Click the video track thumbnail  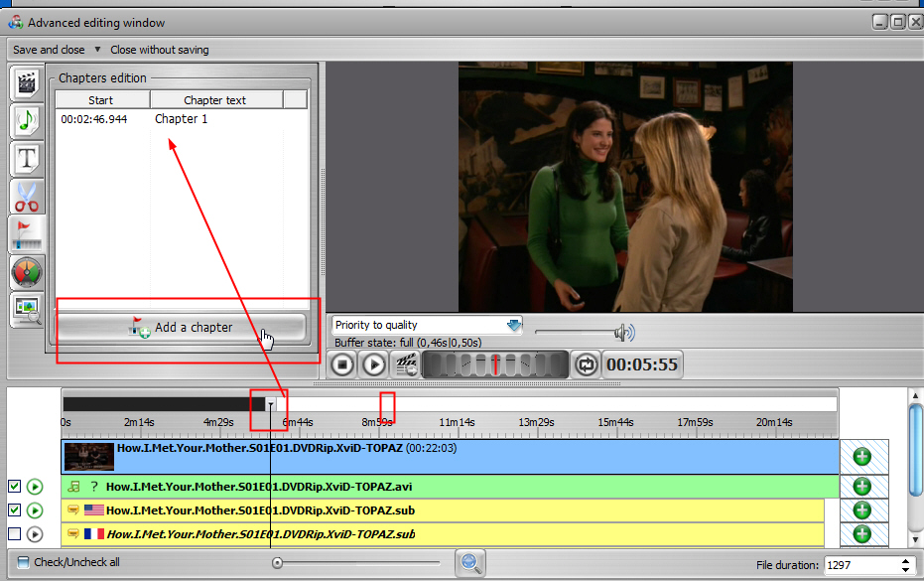(x=89, y=457)
